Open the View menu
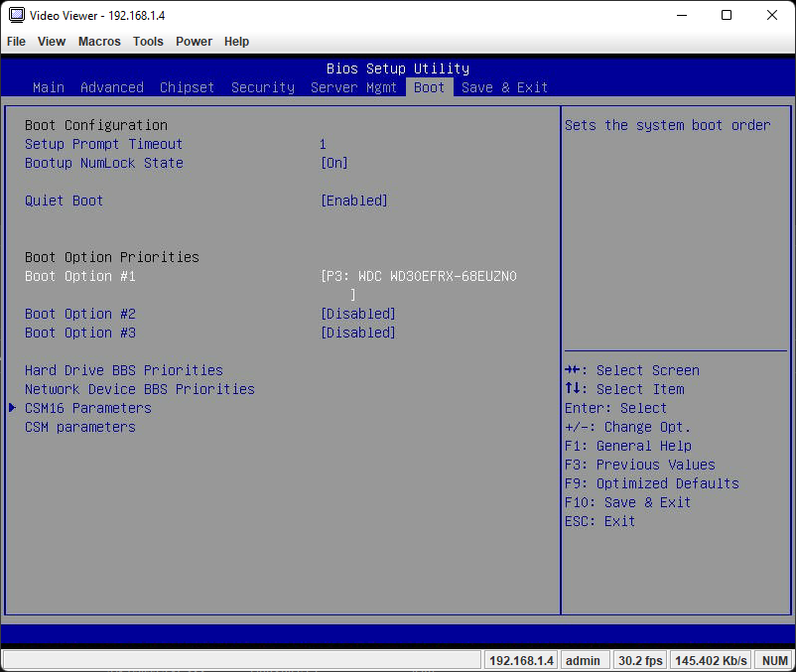The image size is (796, 672). pyautogui.click(x=52, y=42)
